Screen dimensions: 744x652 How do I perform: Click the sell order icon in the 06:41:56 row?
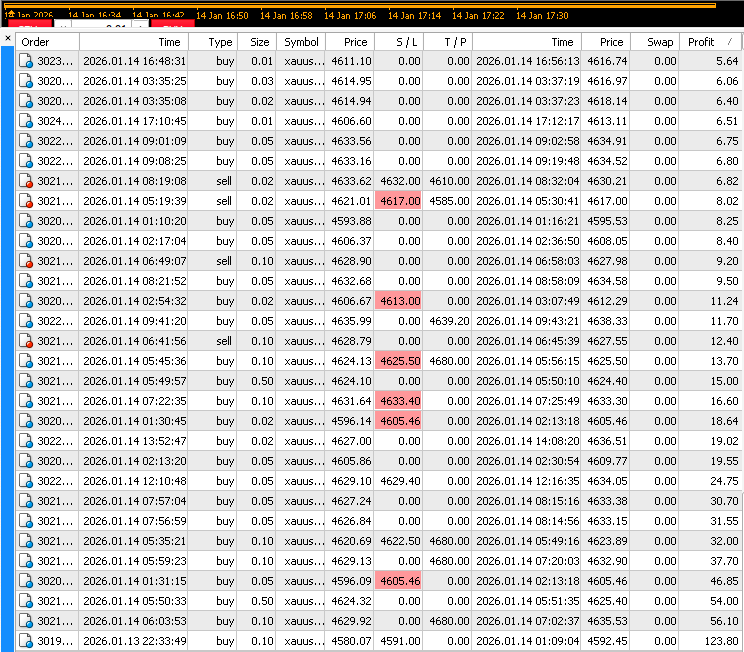(26, 341)
